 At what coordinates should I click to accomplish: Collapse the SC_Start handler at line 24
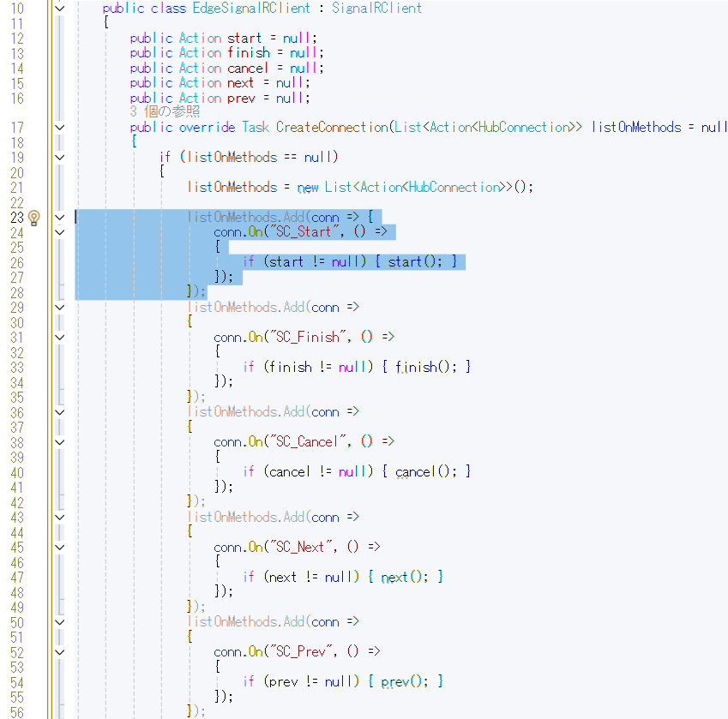(x=60, y=232)
